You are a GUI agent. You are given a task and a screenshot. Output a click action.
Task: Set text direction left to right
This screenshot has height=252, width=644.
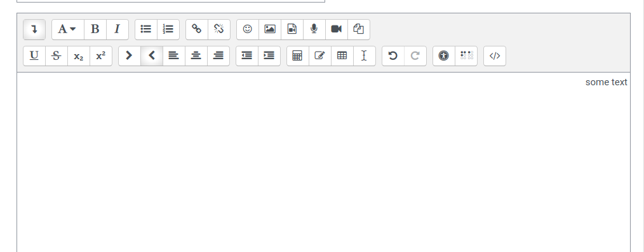click(130, 55)
